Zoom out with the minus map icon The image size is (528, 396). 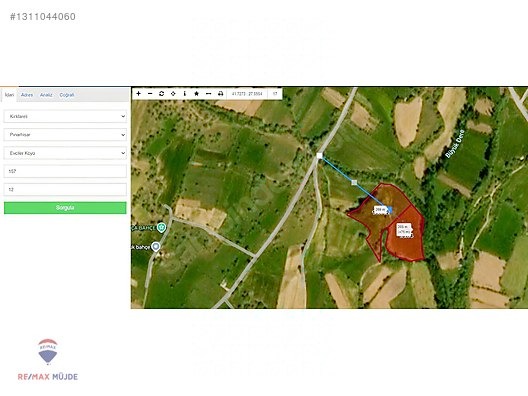click(150, 93)
